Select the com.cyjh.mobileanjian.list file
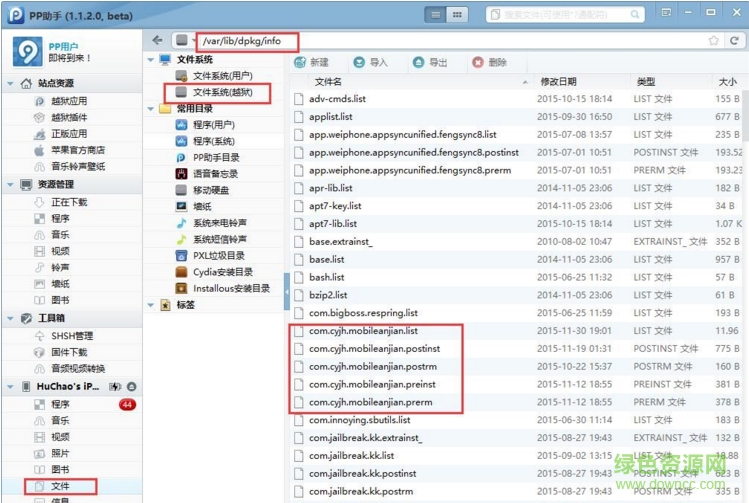 [x=363, y=330]
